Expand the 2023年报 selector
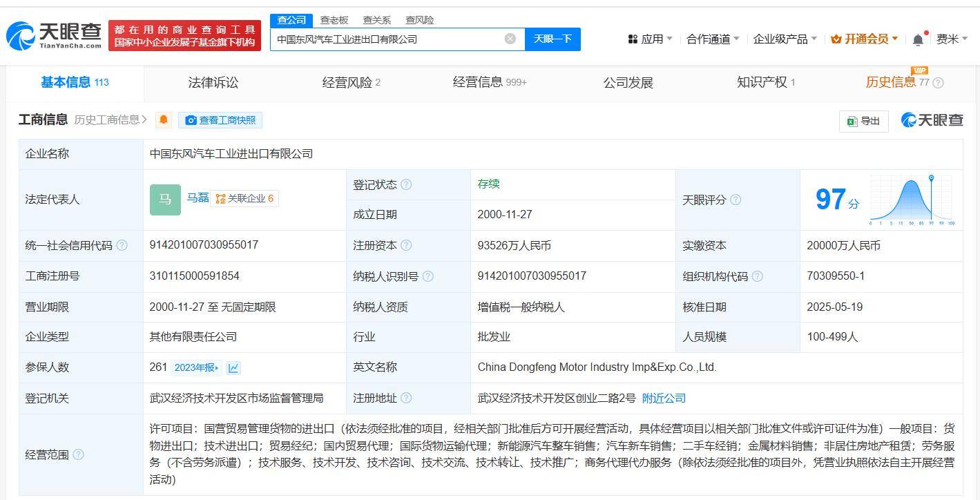Viewport: 980px width, 500px height. [197, 367]
